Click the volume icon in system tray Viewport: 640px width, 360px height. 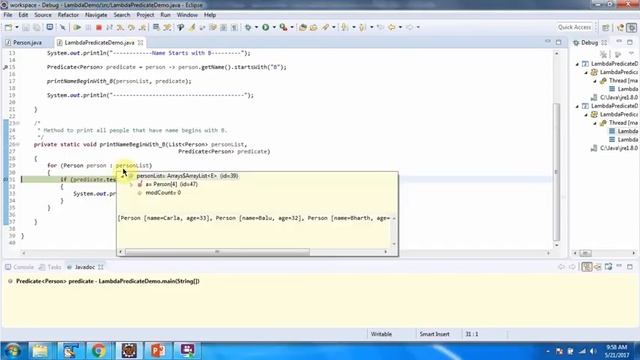tap(593, 351)
